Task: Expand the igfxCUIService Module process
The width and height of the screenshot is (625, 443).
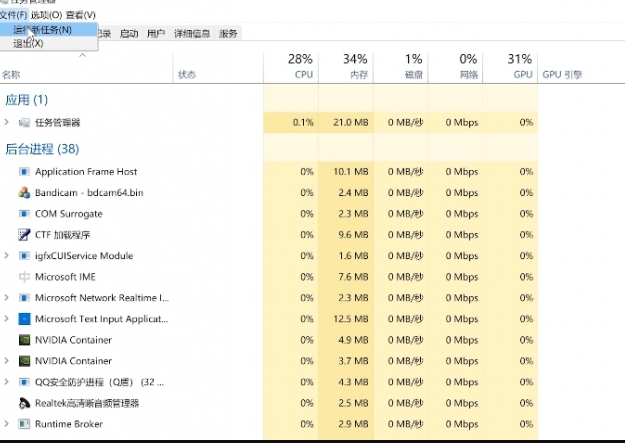Action: click(x=7, y=256)
